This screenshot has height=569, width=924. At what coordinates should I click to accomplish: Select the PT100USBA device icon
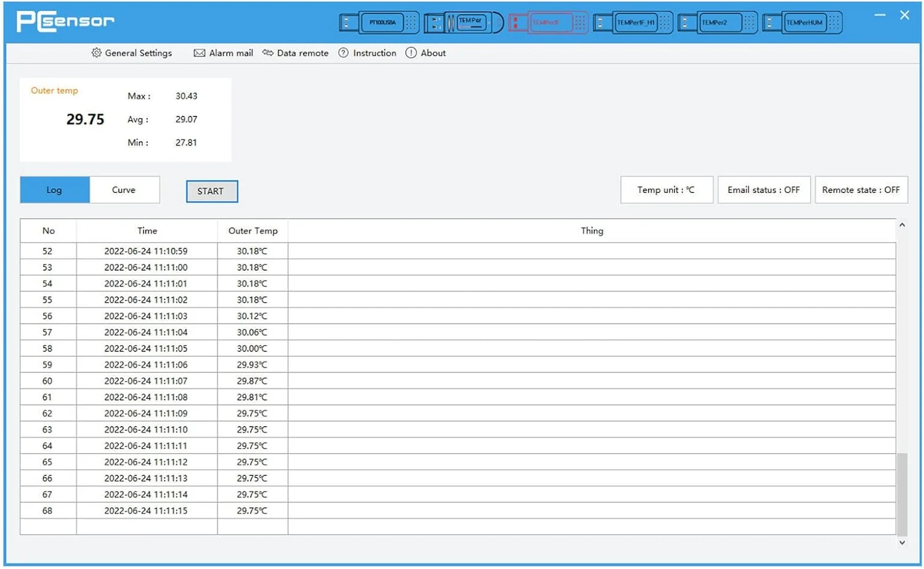pos(379,23)
